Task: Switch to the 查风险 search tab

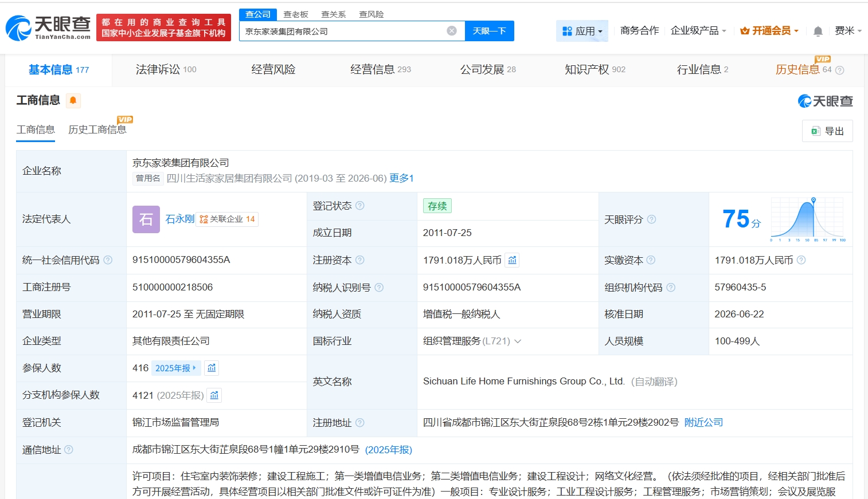Action: pyautogui.click(x=372, y=14)
